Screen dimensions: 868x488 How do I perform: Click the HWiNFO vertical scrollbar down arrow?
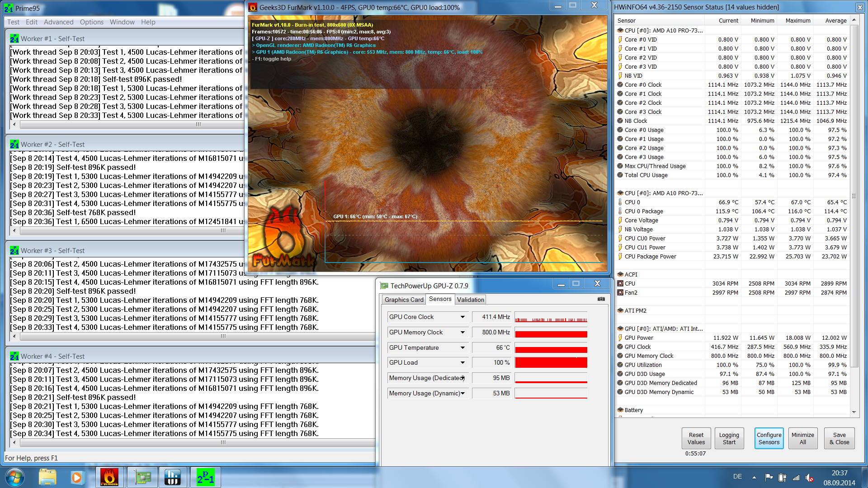point(854,412)
